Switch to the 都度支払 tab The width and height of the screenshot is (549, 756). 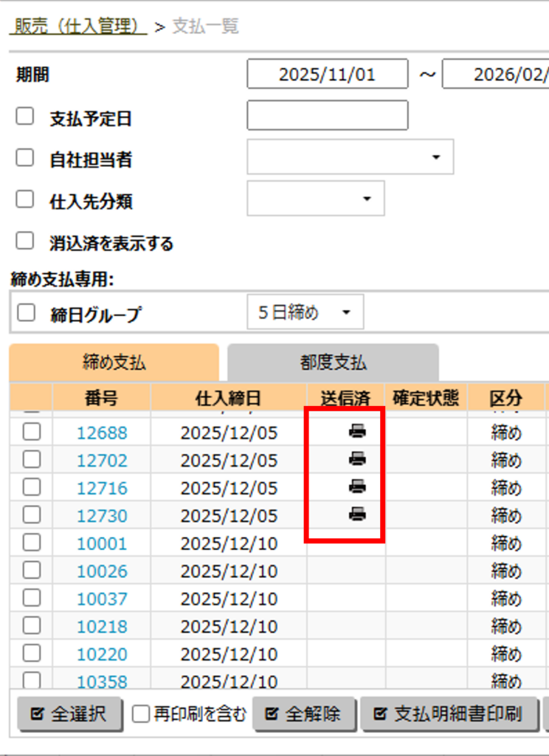click(332, 363)
